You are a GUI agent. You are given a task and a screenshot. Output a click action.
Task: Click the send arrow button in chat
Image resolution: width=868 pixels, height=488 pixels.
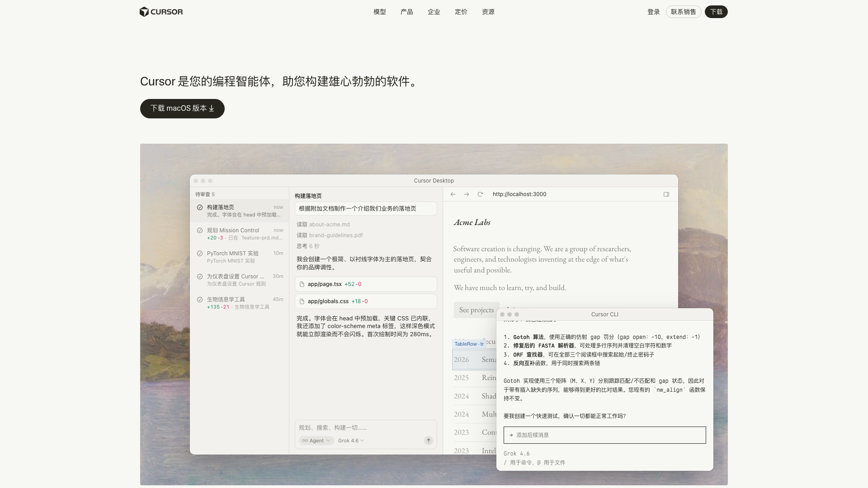(429, 441)
